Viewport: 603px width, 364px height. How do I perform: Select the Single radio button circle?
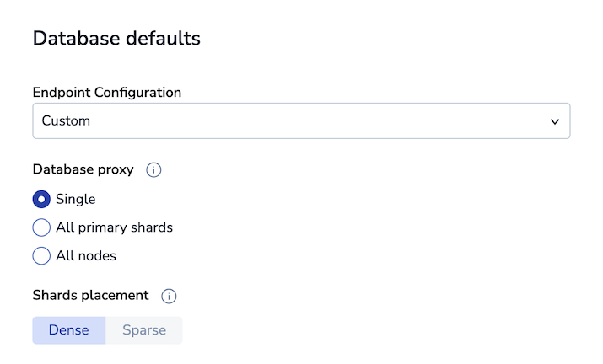click(41, 200)
